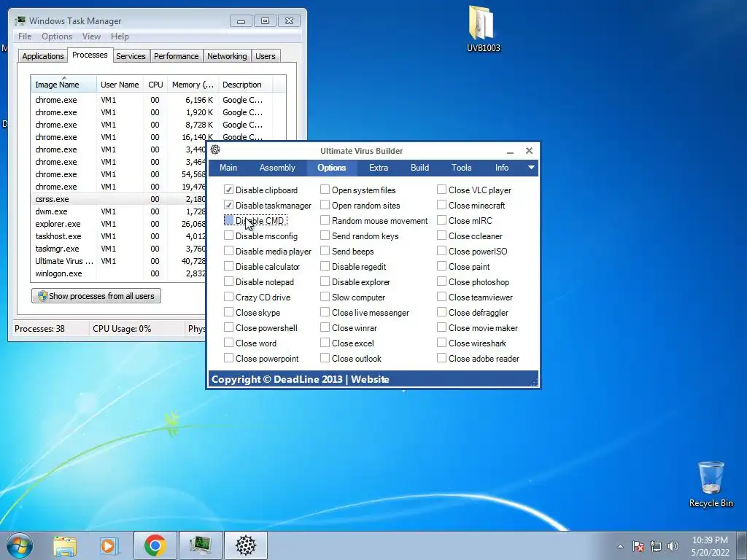Check the Close adobe reader box

(441, 358)
